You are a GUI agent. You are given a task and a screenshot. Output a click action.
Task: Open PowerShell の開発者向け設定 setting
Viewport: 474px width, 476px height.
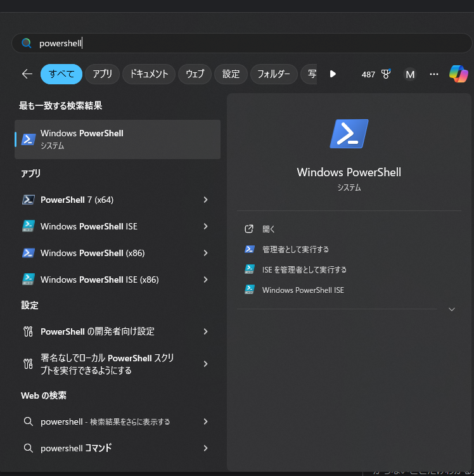point(117,331)
